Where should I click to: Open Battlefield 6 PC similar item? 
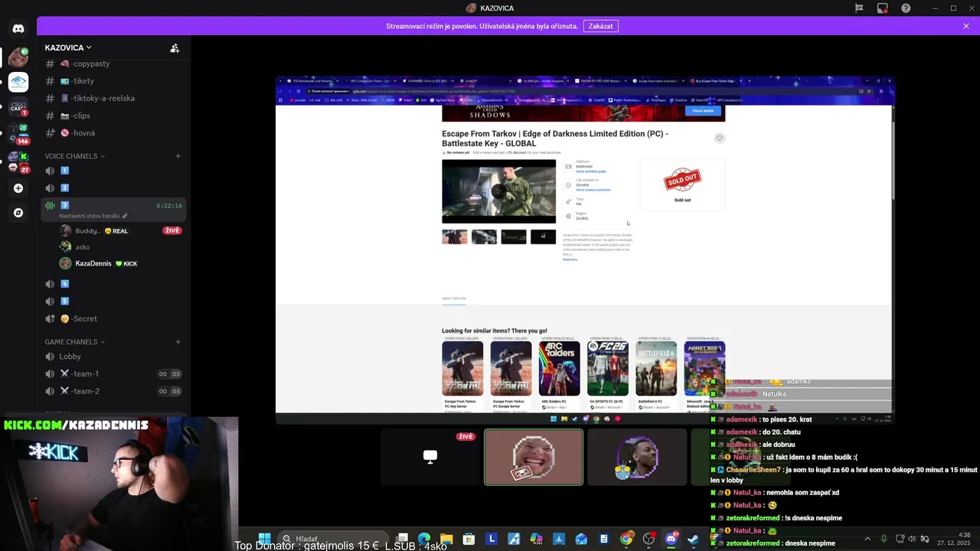(x=656, y=375)
